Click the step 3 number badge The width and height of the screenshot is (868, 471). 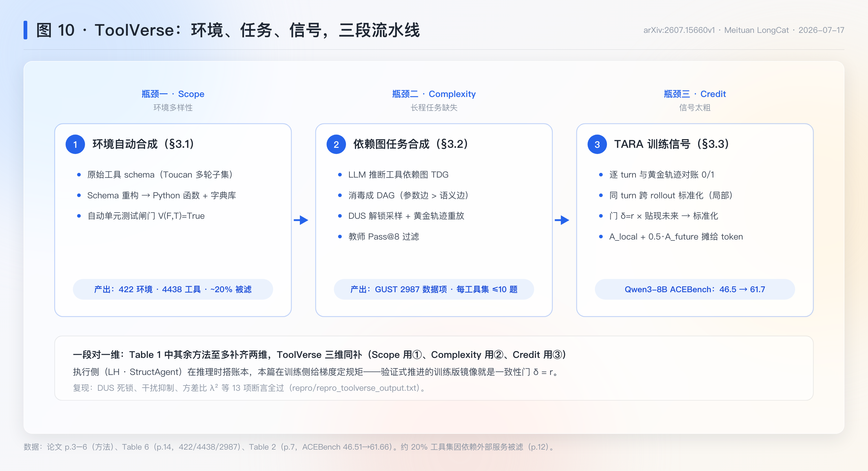(597, 144)
